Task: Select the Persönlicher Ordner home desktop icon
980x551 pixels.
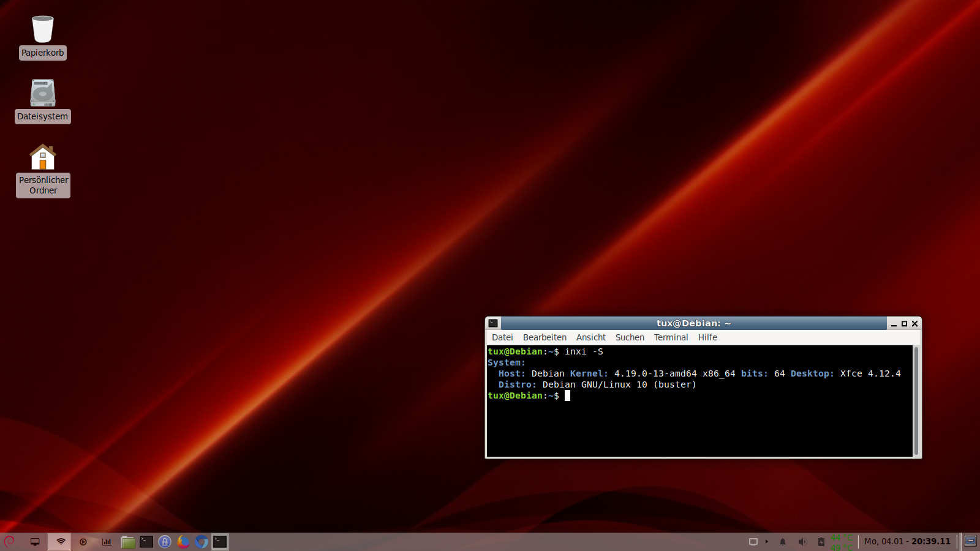Action: (43, 170)
